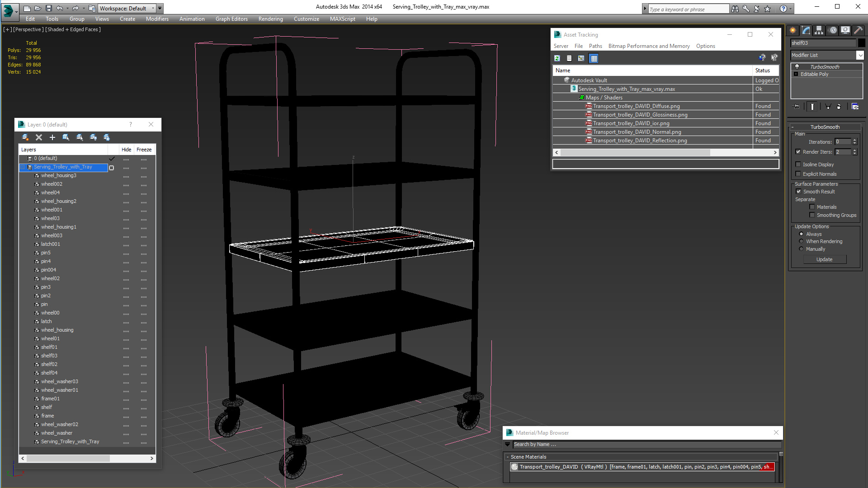Viewport: 868px width, 488px height.
Task: Open the MAXScript menu
Action: [342, 19]
